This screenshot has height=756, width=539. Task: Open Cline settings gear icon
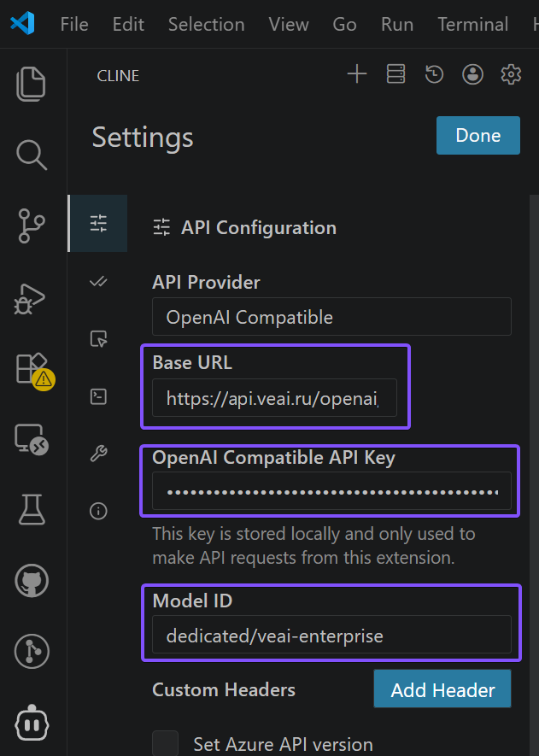511,74
